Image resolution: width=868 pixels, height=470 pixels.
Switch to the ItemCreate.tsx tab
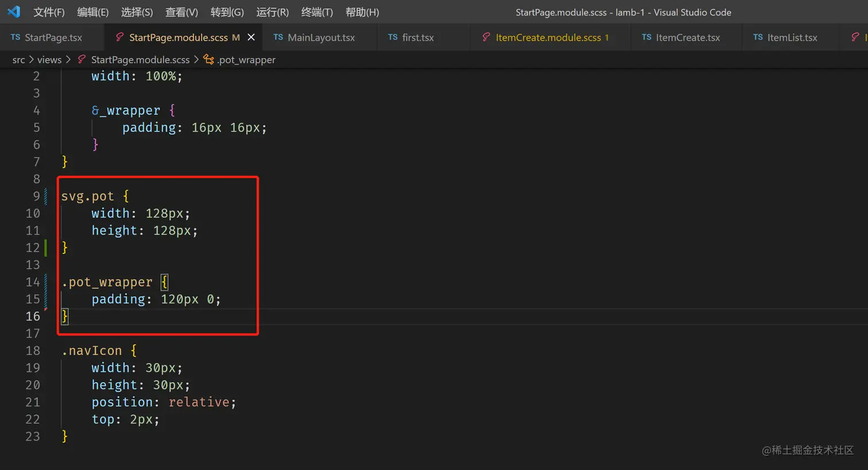688,37
